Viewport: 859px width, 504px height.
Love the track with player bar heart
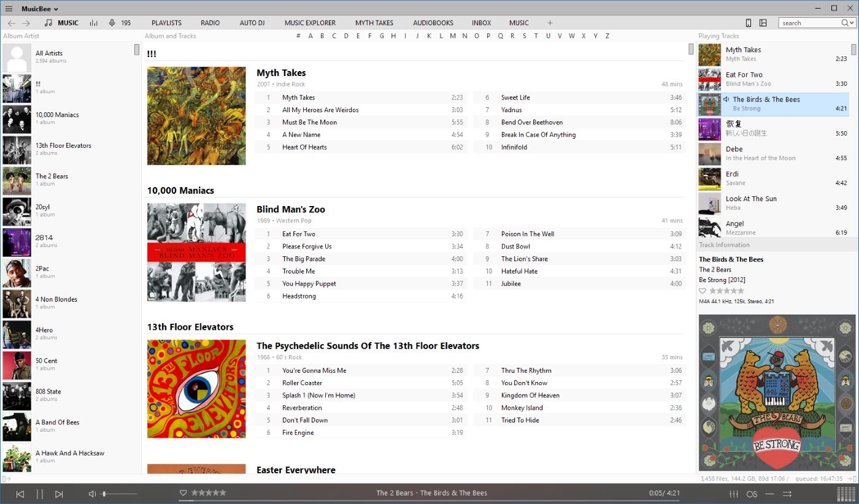click(x=183, y=492)
